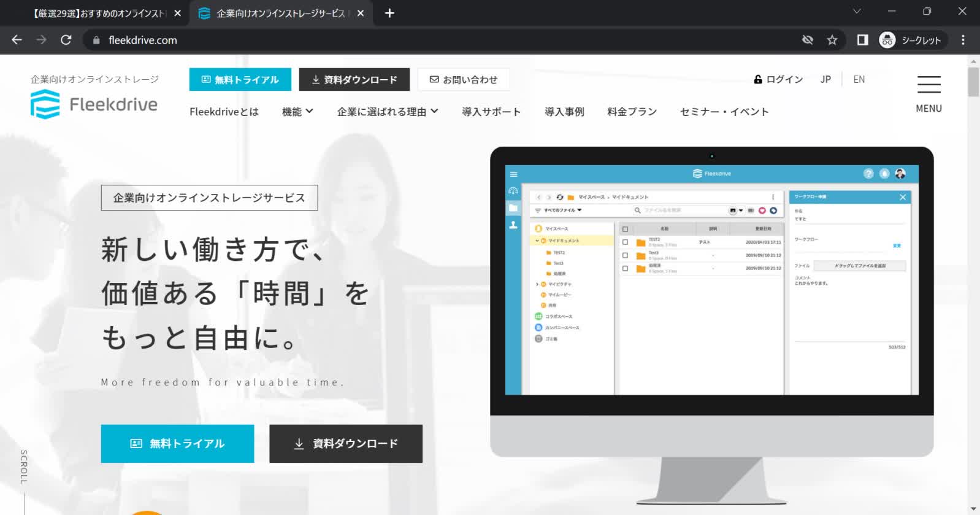Click the page's vertical scrollbar thumb

[x=973, y=82]
